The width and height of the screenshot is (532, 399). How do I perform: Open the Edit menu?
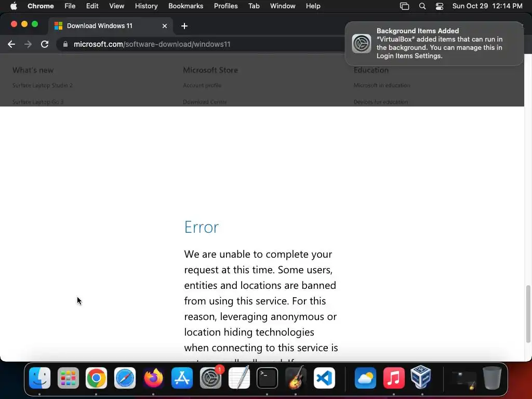(92, 6)
